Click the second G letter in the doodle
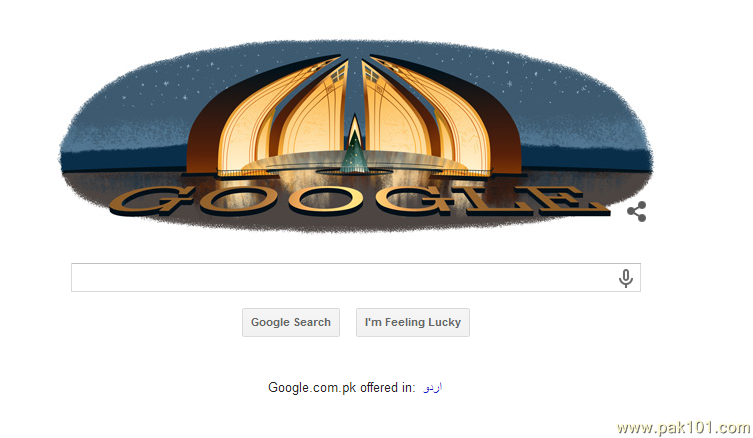This screenshot has height=438, width=753. coord(419,199)
